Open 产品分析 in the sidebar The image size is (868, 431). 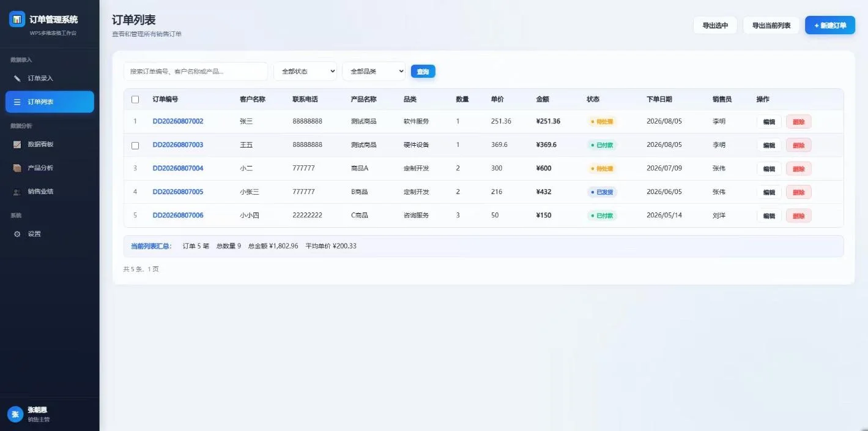[50, 168]
